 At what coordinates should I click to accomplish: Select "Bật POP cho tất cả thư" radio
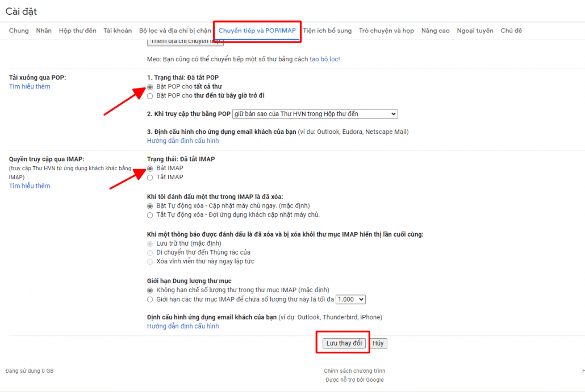click(150, 87)
